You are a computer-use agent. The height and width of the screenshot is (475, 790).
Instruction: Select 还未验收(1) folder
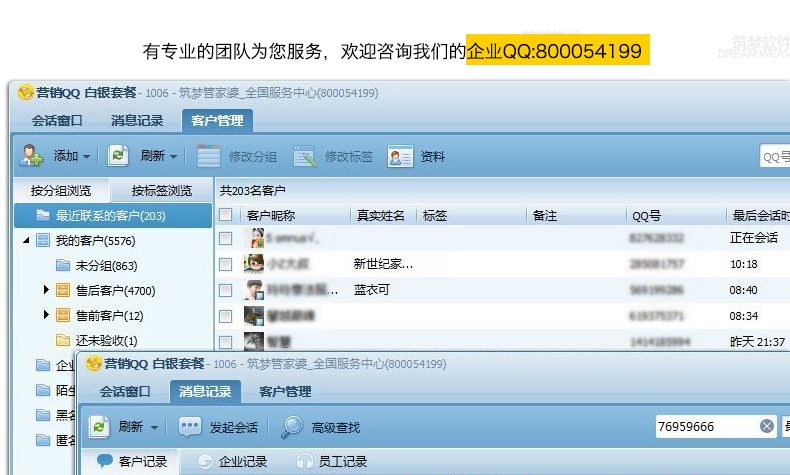pyautogui.click(x=106, y=341)
